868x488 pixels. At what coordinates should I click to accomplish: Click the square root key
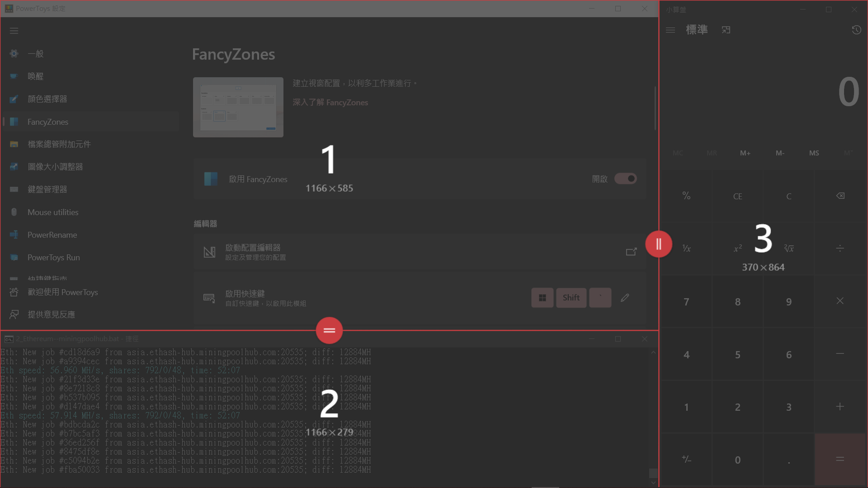[789, 248]
